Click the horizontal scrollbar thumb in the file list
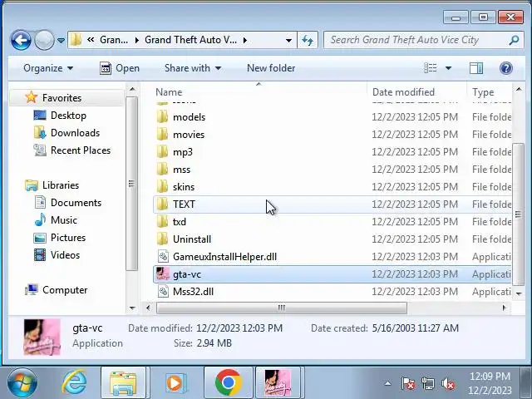The image size is (532, 399). pyautogui.click(x=281, y=308)
